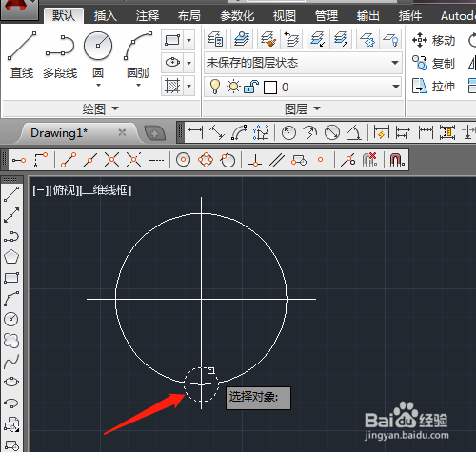
Task: Toggle the layer sun freeze icon
Action: pos(233,87)
